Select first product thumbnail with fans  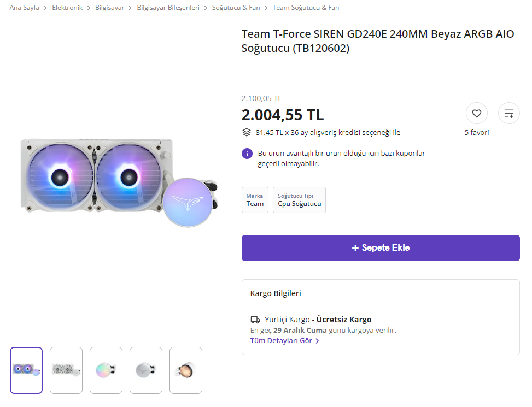[x=26, y=370]
